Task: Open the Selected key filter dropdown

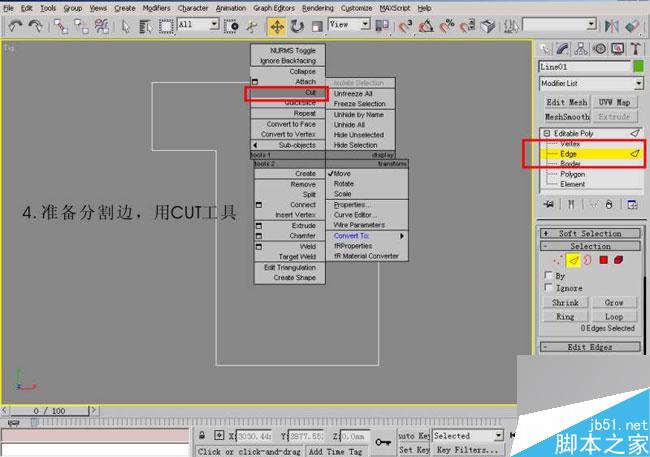Action: pyautogui.click(x=499, y=435)
